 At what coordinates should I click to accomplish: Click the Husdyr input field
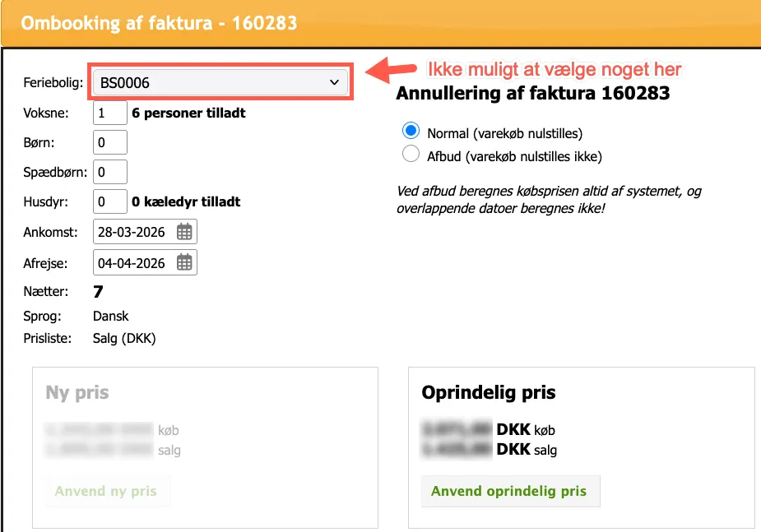coord(109,201)
